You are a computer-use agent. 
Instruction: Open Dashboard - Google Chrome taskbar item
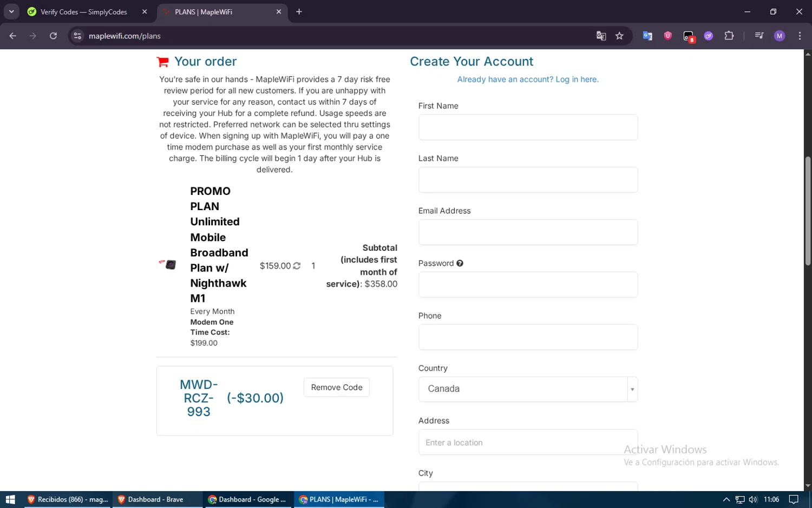click(x=248, y=499)
